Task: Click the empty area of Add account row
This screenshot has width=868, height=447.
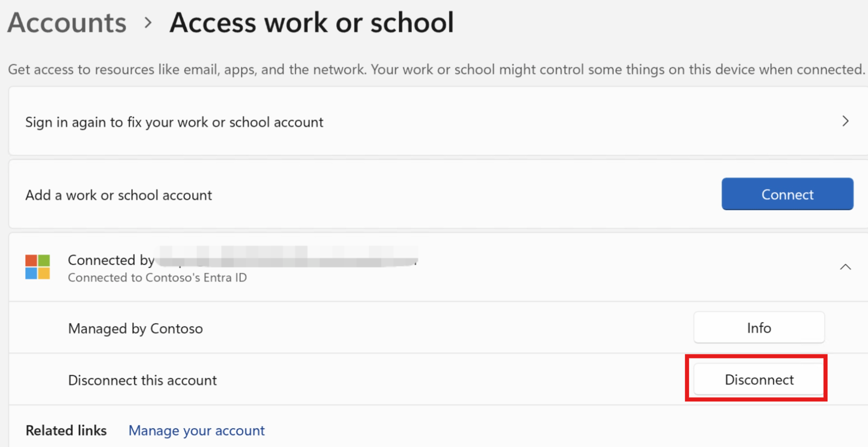Action: tap(466, 194)
